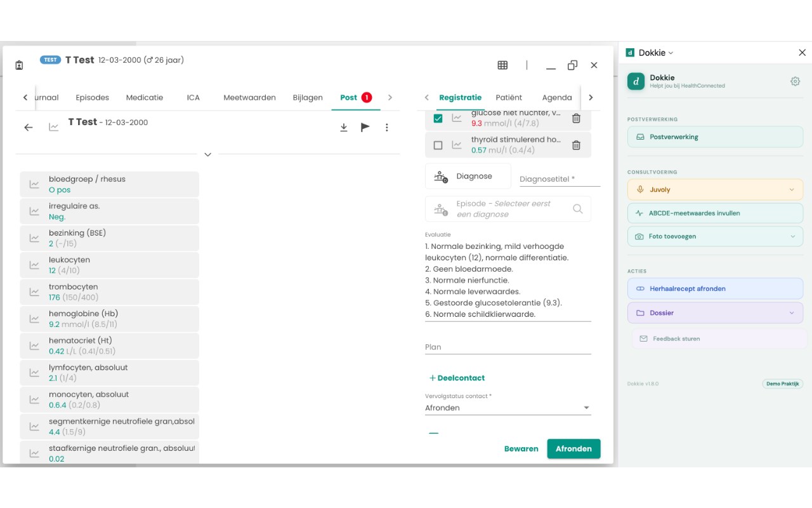Image resolution: width=812 pixels, height=508 pixels.
Task: Click the download icon in Post header
Action: coord(344,128)
